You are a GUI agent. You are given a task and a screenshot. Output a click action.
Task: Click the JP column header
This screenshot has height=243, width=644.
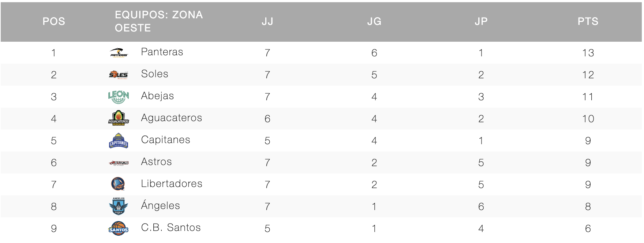pos(481,22)
